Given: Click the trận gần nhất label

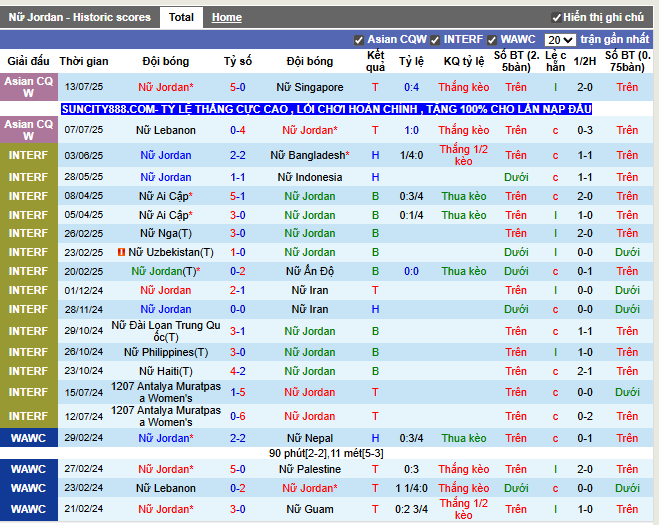Looking at the screenshot, I should [615, 40].
